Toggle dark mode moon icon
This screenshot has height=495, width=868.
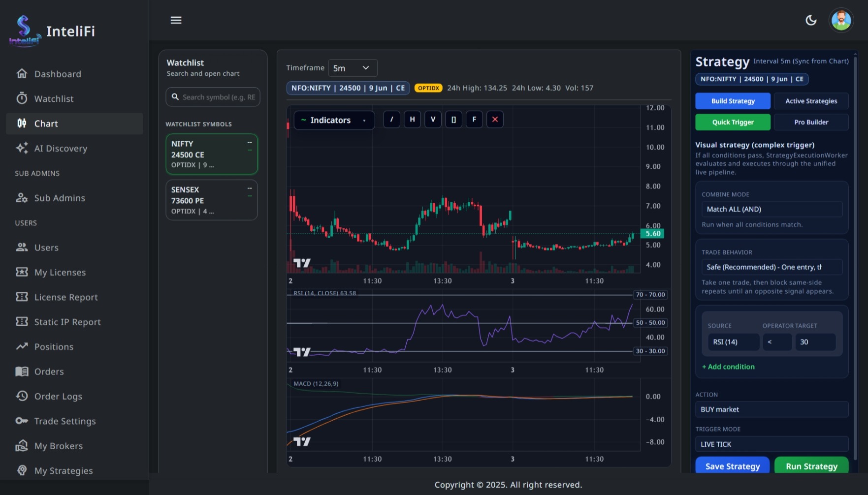[811, 20]
